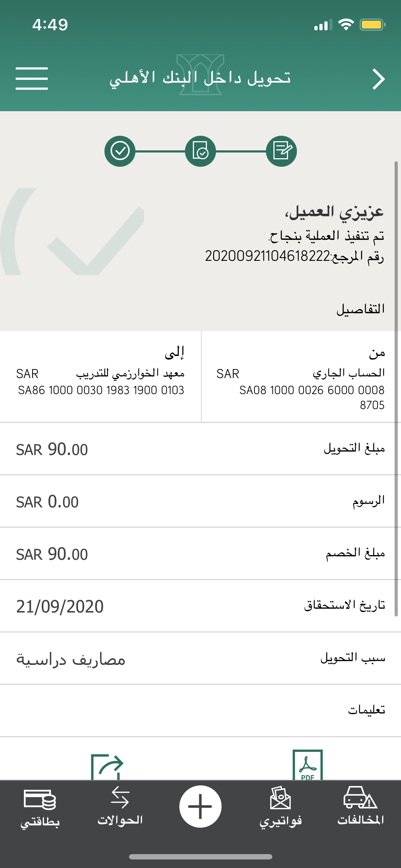
Task: Tap the reference number 20200921104618222
Action: (x=268, y=256)
